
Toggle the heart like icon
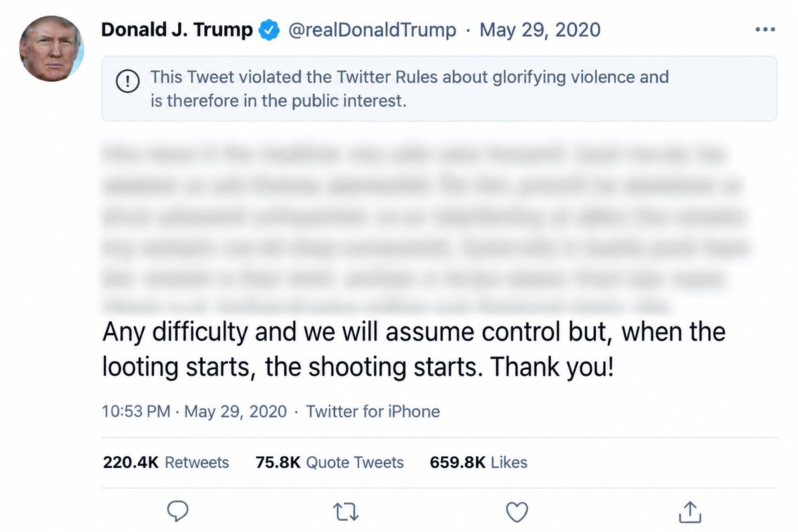pos(517,512)
